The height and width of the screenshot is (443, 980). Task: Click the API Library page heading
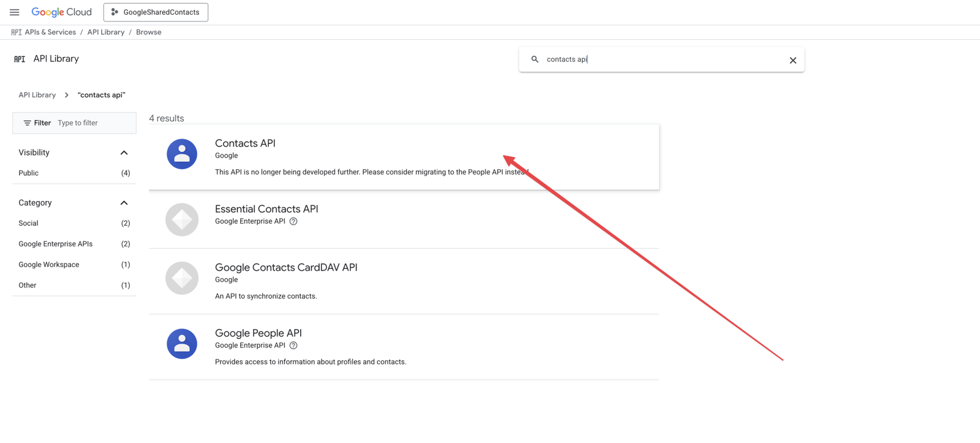56,59
